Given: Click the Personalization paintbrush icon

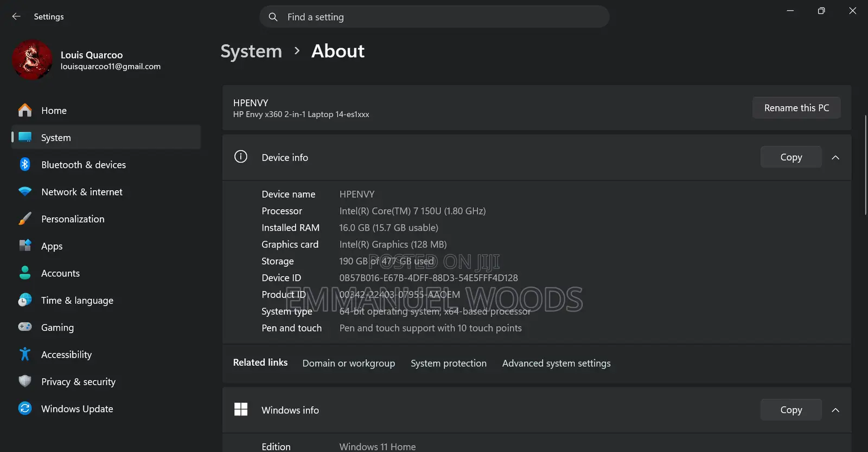Looking at the screenshot, I should pyautogui.click(x=25, y=218).
